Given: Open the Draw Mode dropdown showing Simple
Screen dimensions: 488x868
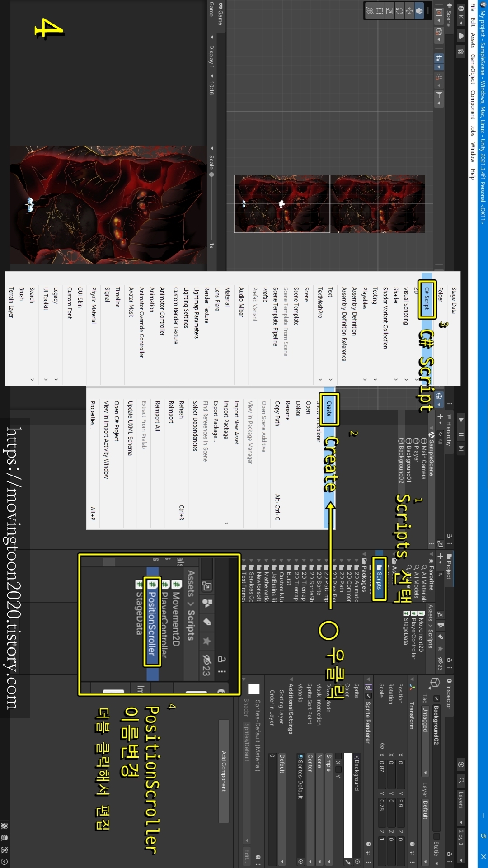Looking at the screenshot, I should click(x=328, y=809).
